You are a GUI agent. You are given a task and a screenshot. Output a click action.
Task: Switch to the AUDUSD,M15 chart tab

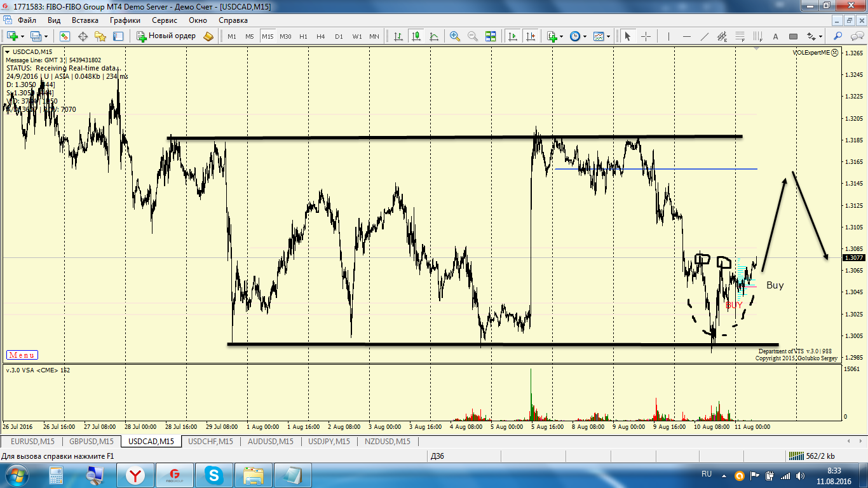tap(271, 442)
